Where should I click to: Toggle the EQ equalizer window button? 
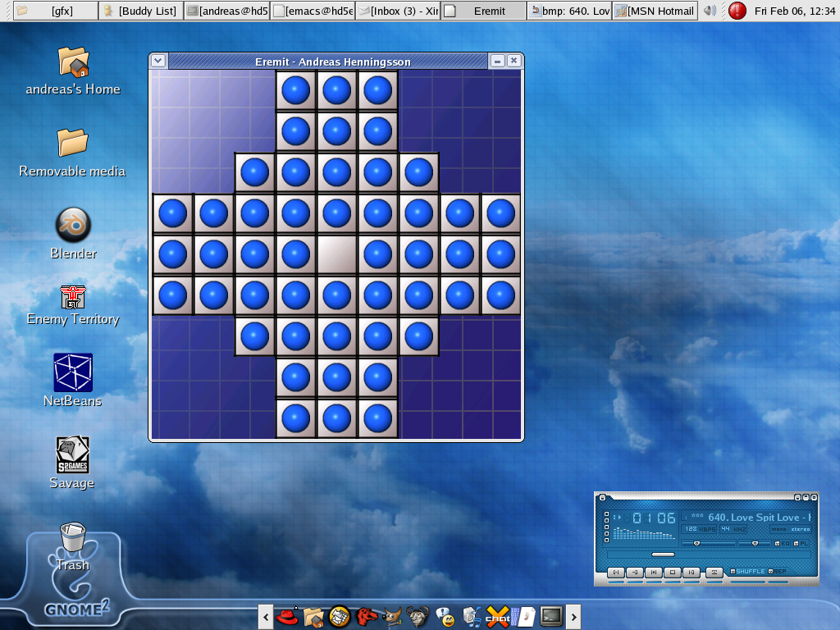coord(779,543)
